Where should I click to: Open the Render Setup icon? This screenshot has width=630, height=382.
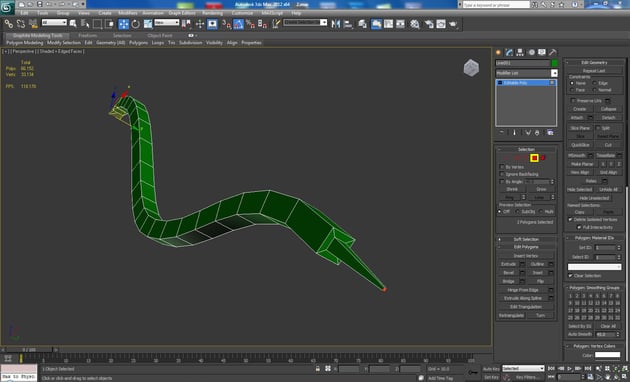(429, 24)
